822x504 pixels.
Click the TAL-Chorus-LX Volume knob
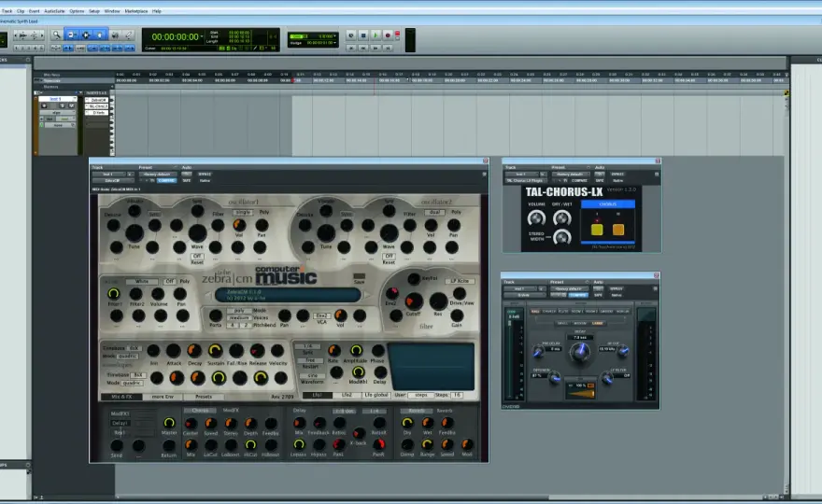(x=536, y=218)
